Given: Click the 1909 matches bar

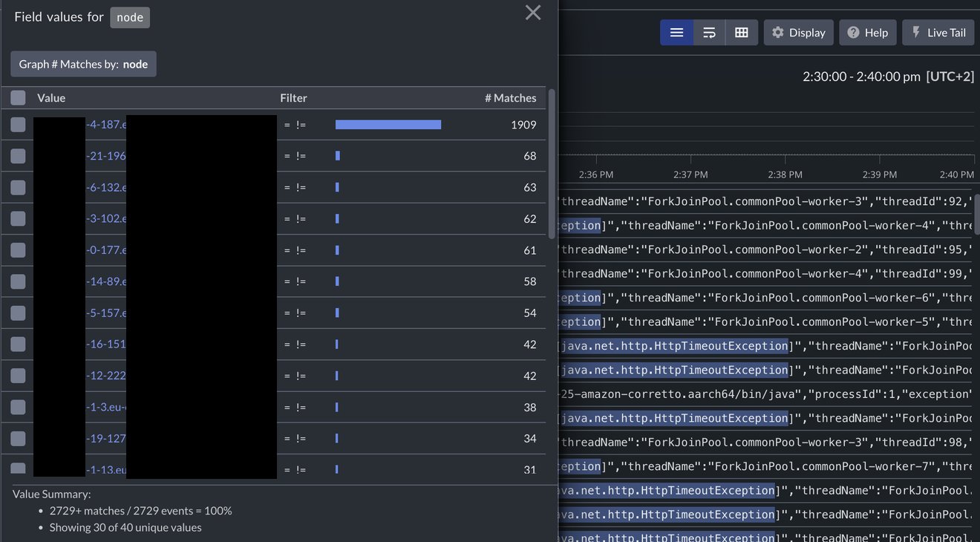Looking at the screenshot, I should tap(388, 125).
